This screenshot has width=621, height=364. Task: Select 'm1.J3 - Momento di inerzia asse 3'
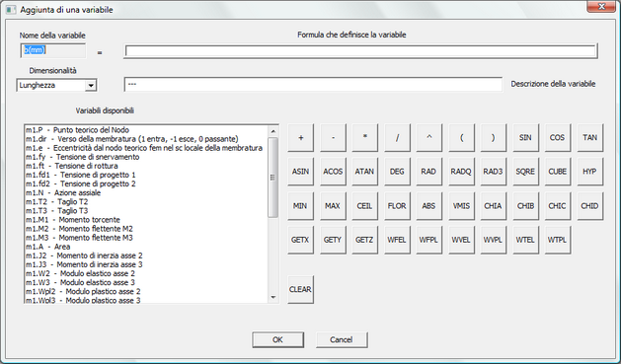(x=146, y=264)
